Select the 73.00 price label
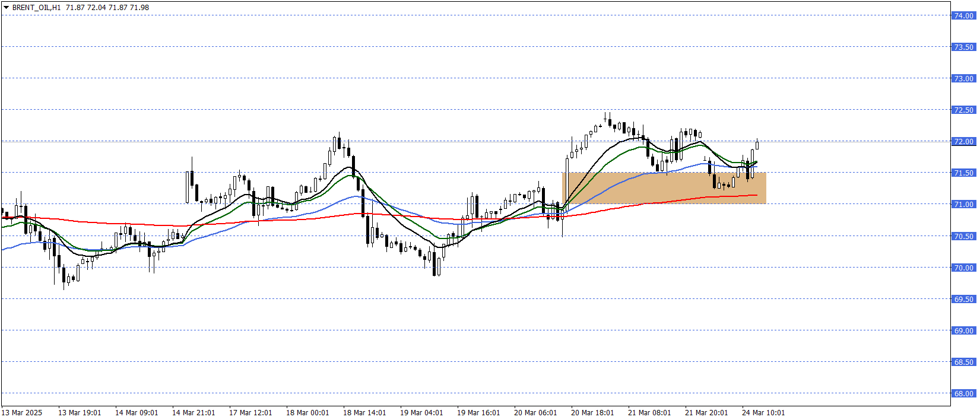This screenshot has height=420, width=980. pyautogui.click(x=963, y=79)
